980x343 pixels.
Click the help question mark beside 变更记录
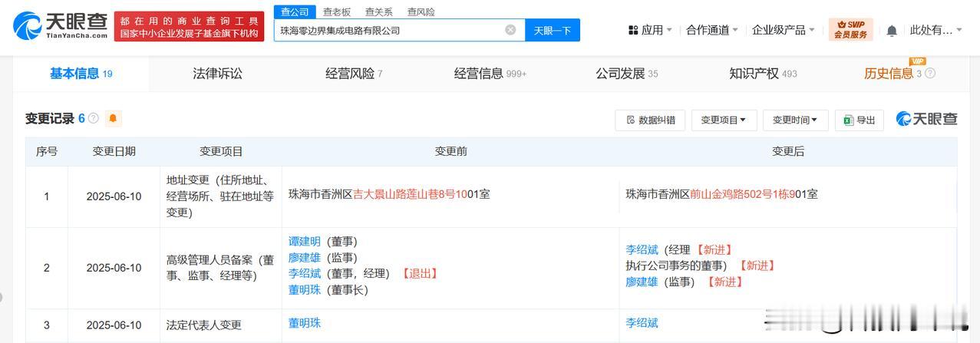(94, 118)
